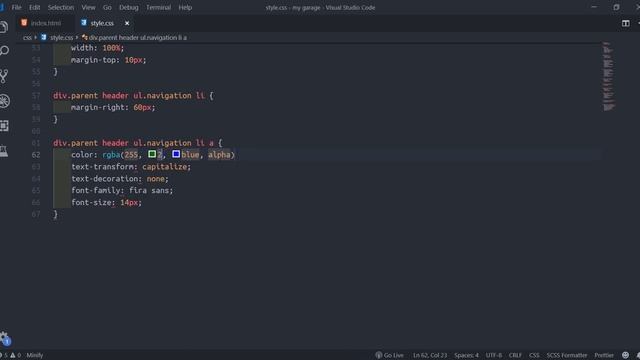Click Ln 62, Col 23 indicator
The height and width of the screenshot is (360, 640).
430,355
